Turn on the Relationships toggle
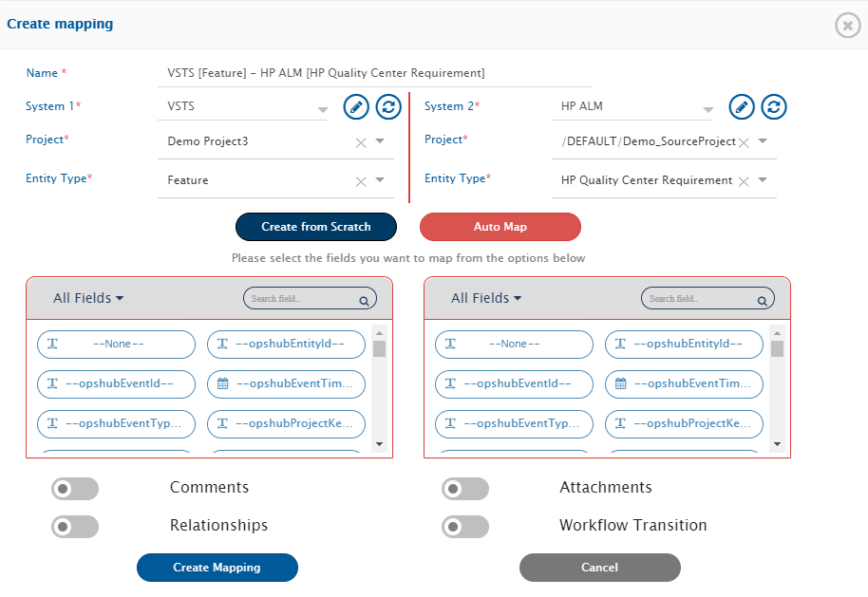The image size is (868, 597). pos(75,527)
